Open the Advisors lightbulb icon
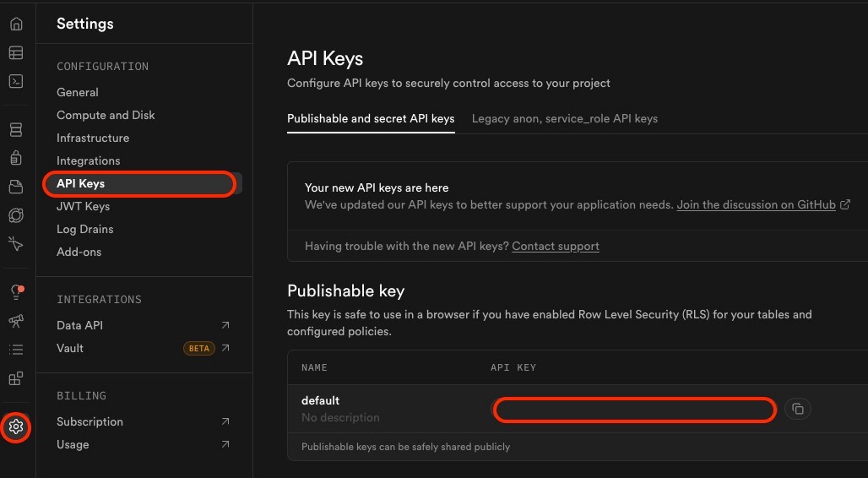868x478 pixels. [16, 292]
